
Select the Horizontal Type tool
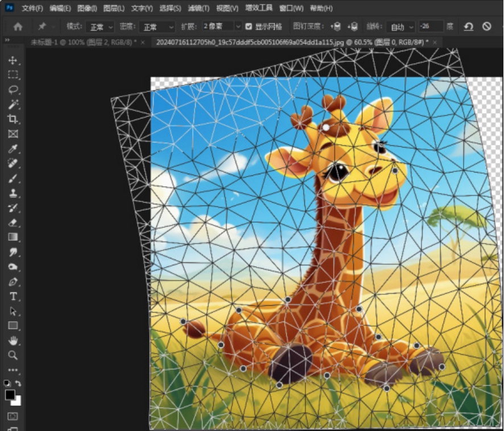[13, 297]
